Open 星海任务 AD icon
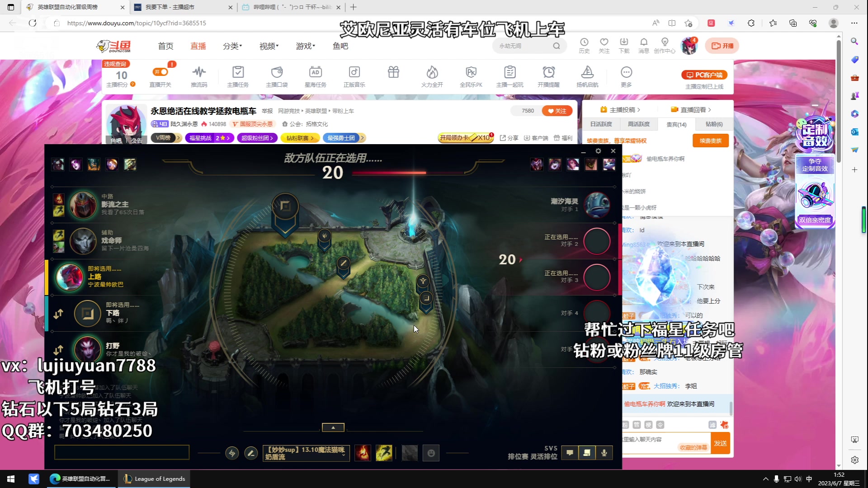The width and height of the screenshot is (868, 488). click(316, 76)
